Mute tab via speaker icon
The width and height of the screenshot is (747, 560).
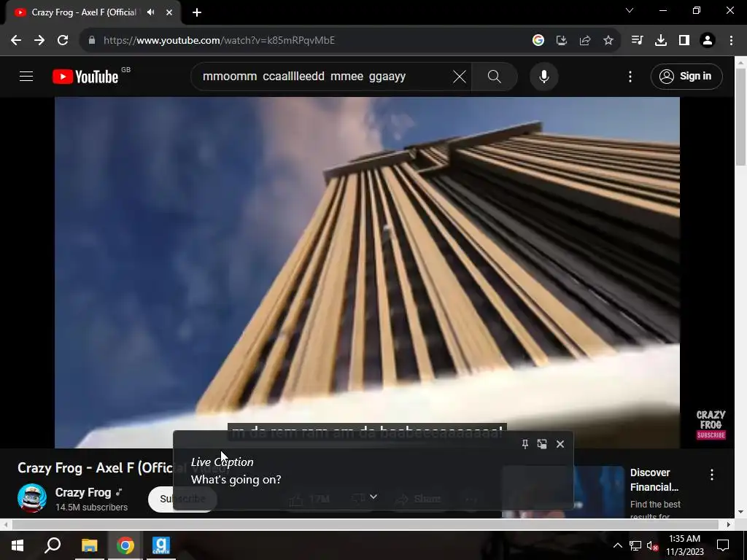[x=151, y=12]
